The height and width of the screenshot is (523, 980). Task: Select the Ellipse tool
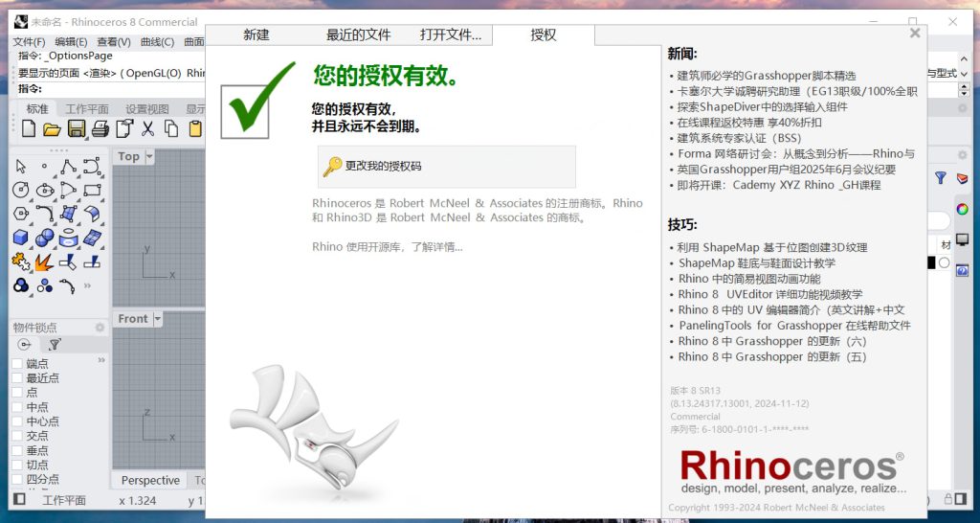[x=44, y=191]
